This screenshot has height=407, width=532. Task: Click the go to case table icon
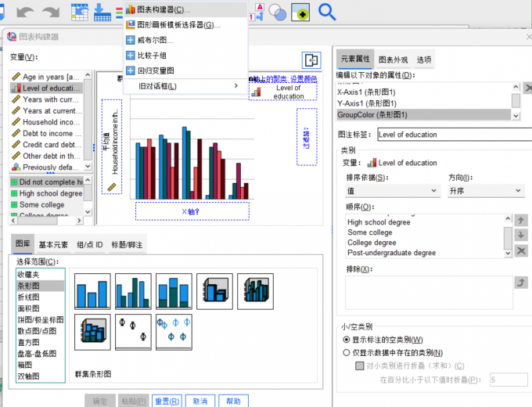80,13
